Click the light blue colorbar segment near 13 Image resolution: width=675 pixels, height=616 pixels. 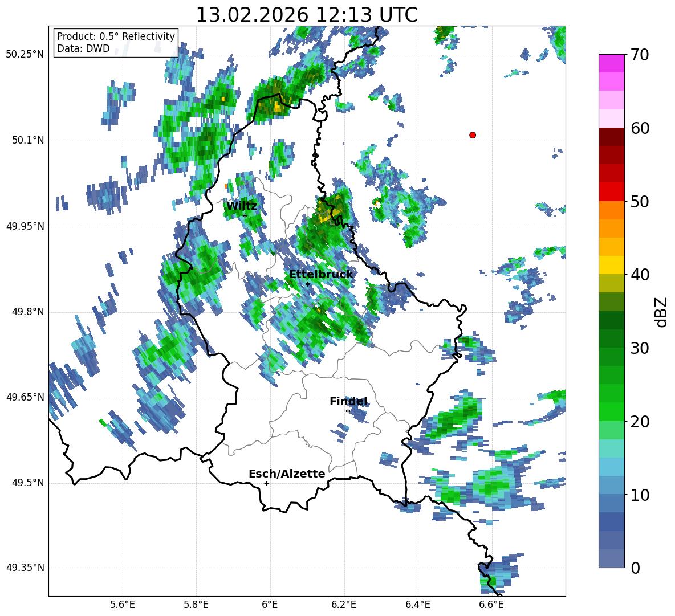click(612, 467)
